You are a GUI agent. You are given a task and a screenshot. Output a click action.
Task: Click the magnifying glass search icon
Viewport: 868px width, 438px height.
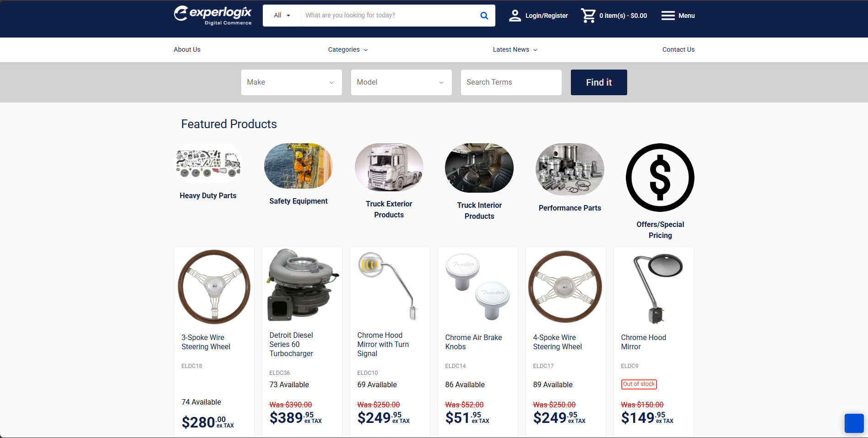[484, 16]
